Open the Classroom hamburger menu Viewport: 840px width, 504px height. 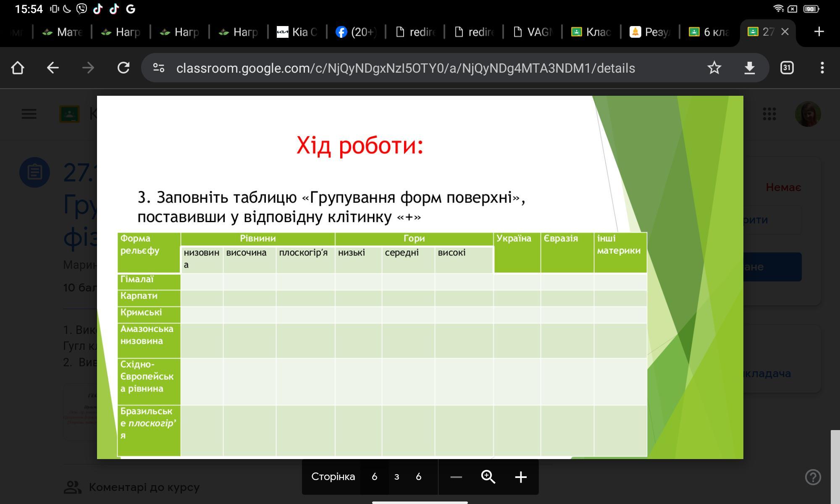(29, 114)
